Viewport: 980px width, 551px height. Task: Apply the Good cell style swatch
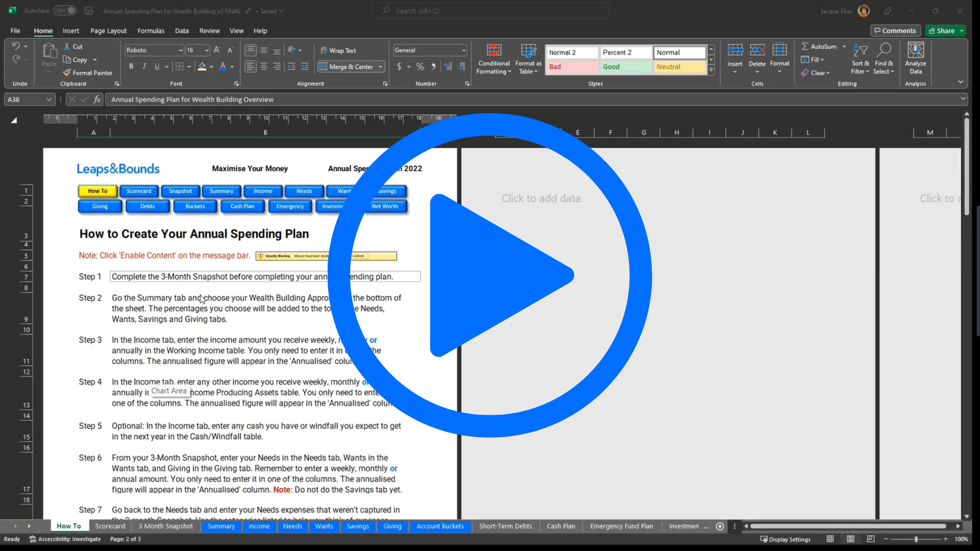[625, 67]
